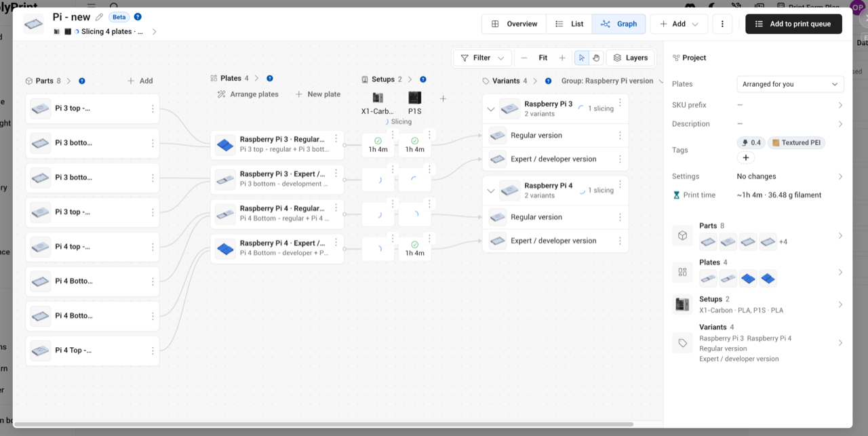
Task: Switch to the List tab
Action: (569, 24)
